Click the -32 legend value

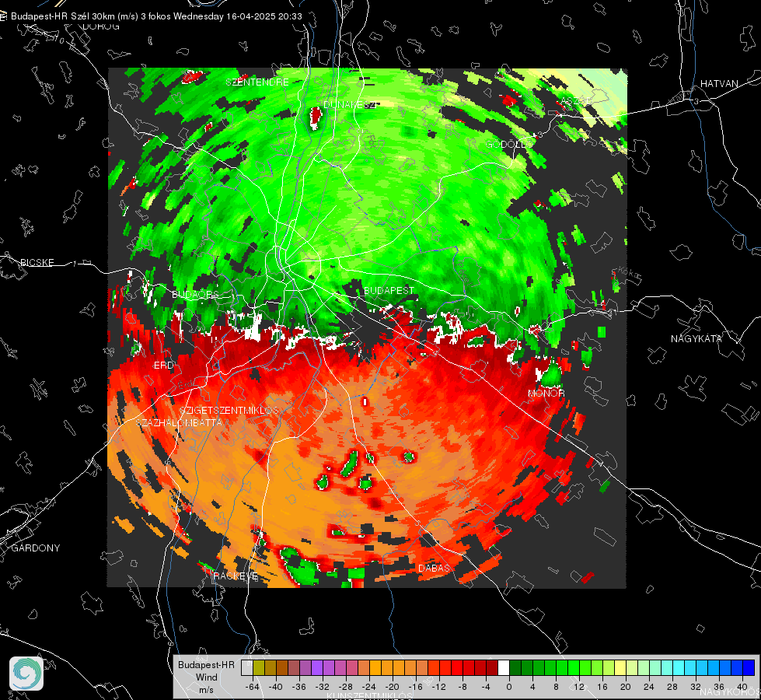323,687
